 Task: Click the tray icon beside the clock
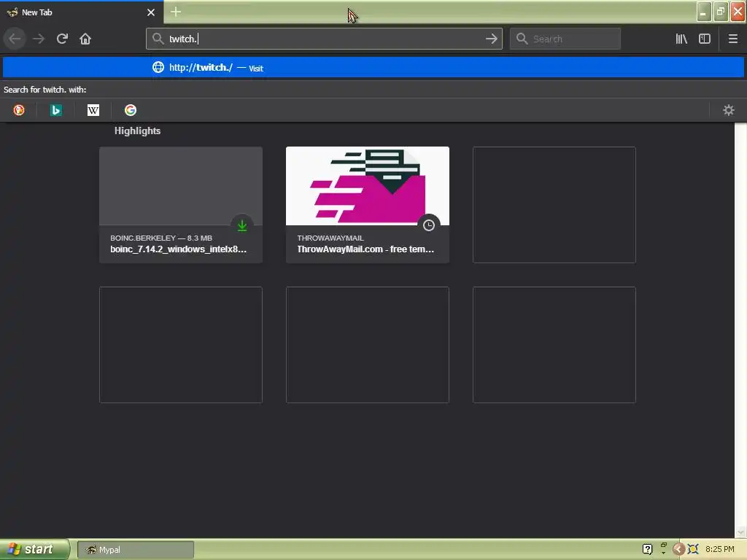coord(693,549)
